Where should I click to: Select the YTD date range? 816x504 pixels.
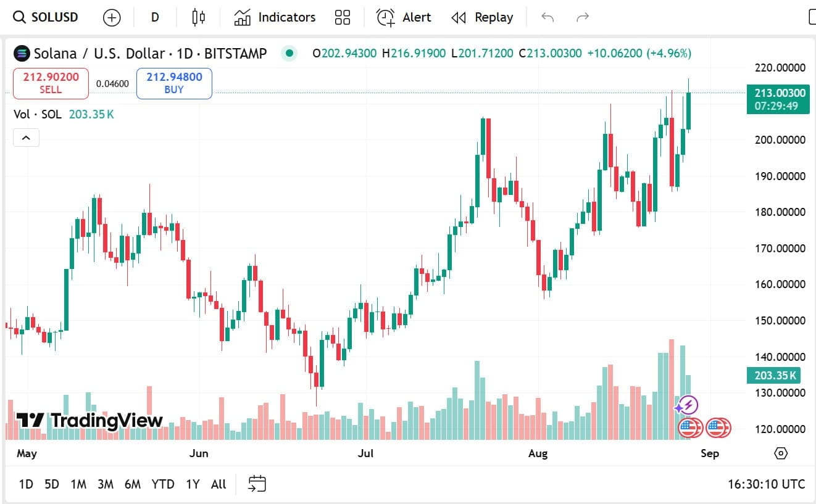pyautogui.click(x=163, y=484)
